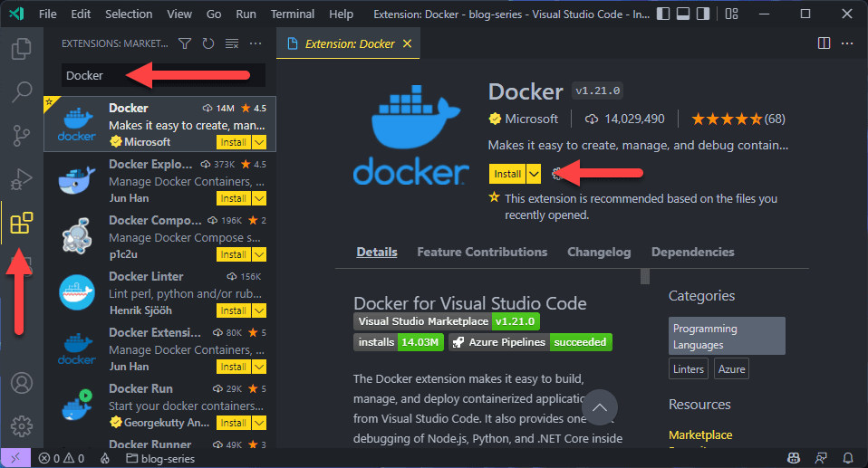Open Extensions panel more actions menu
Screen dimensions: 868x468
[x=256, y=43]
